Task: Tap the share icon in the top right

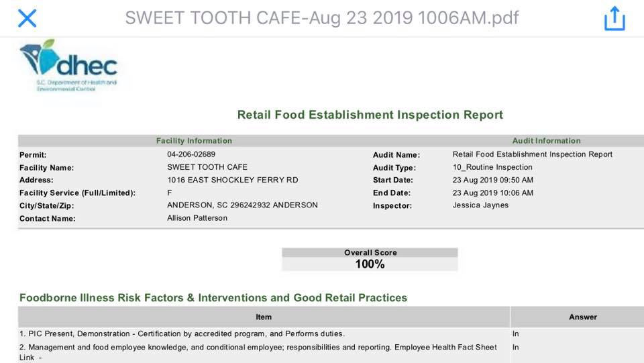Action: pos(614,18)
